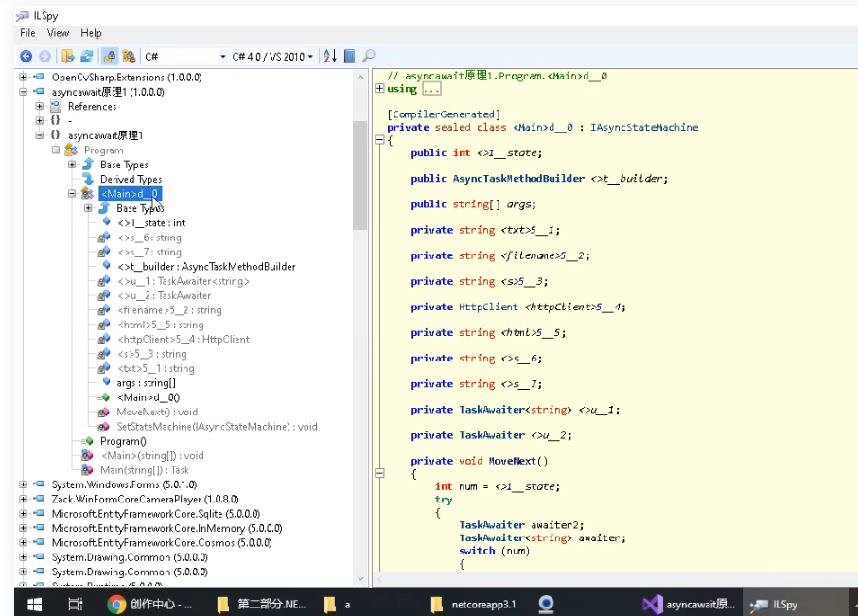This screenshot has height=616, width=858.
Task: Select Microsoft.EntityFrameworkCore.Cosmos assembly
Action: tap(162, 542)
